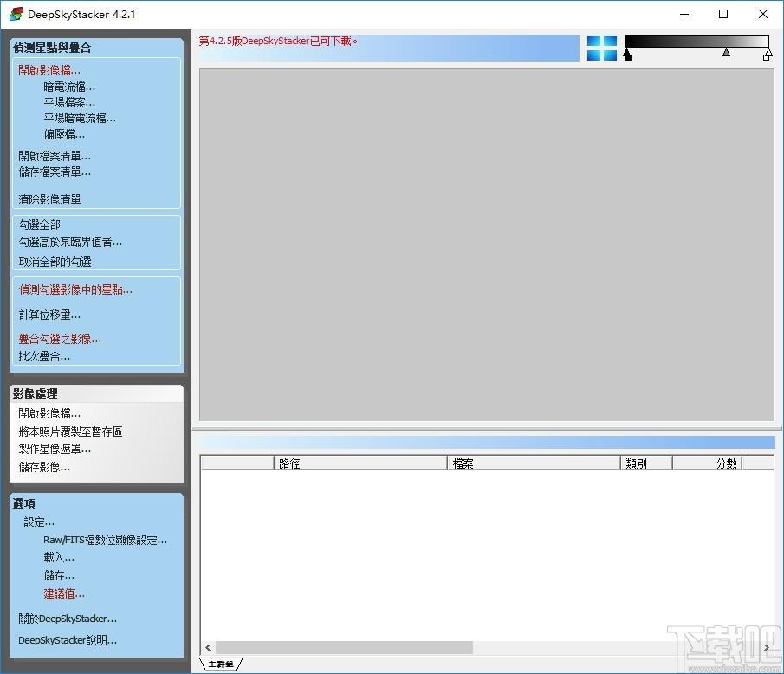
Task: Click the horizontal scrollbar thumb in file list
Action: (344, 647)
